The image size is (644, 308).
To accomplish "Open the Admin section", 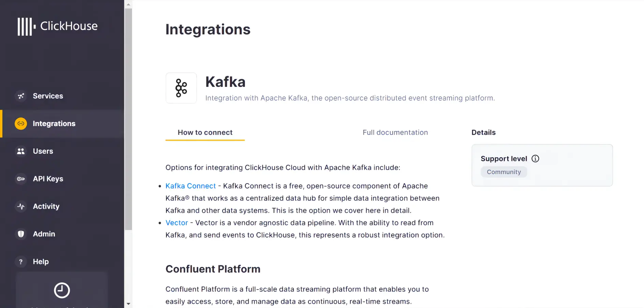I will point(62,234).
